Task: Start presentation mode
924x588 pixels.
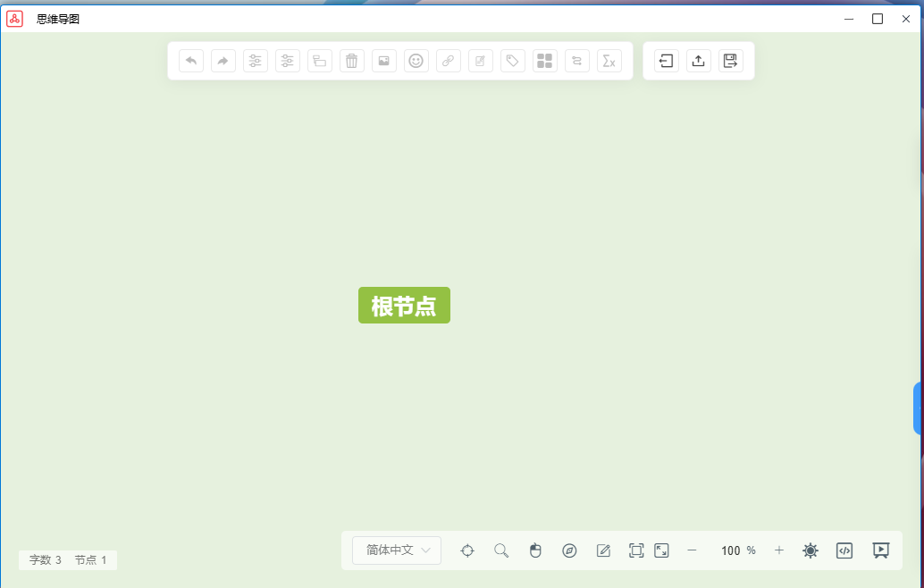Action: click(x=880, y=550)
